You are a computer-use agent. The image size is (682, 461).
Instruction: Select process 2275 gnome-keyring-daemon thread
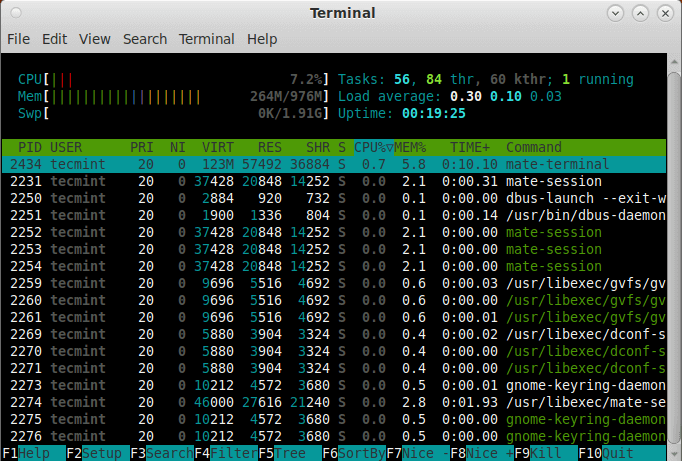point(334,419)
